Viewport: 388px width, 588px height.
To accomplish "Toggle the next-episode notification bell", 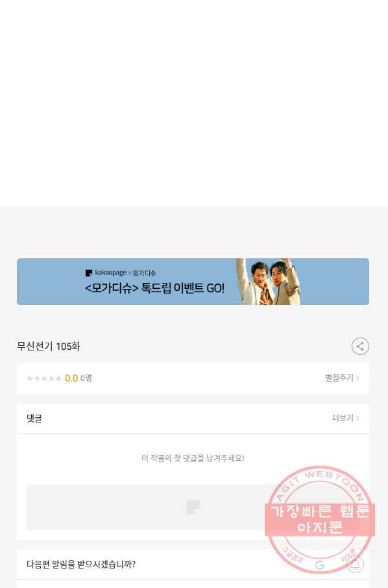I will (356, 564).
